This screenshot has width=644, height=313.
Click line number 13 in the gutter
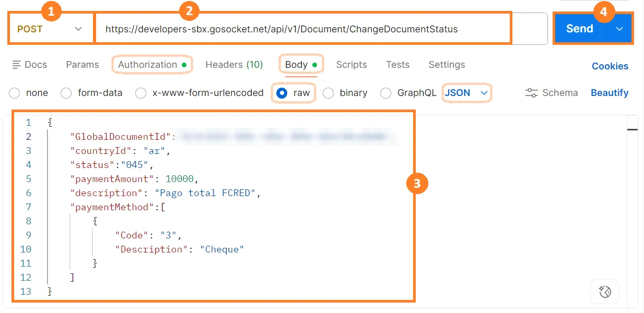[x=26, y=292]
